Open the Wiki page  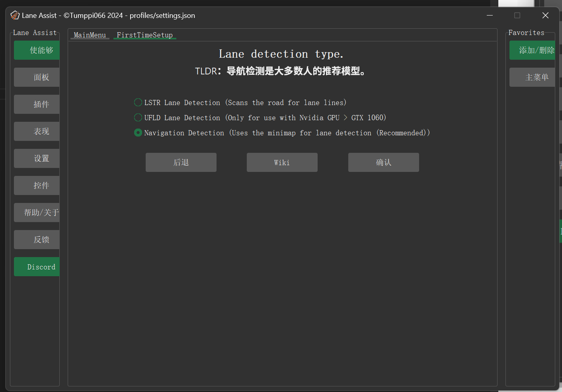(x=282, y=162)
